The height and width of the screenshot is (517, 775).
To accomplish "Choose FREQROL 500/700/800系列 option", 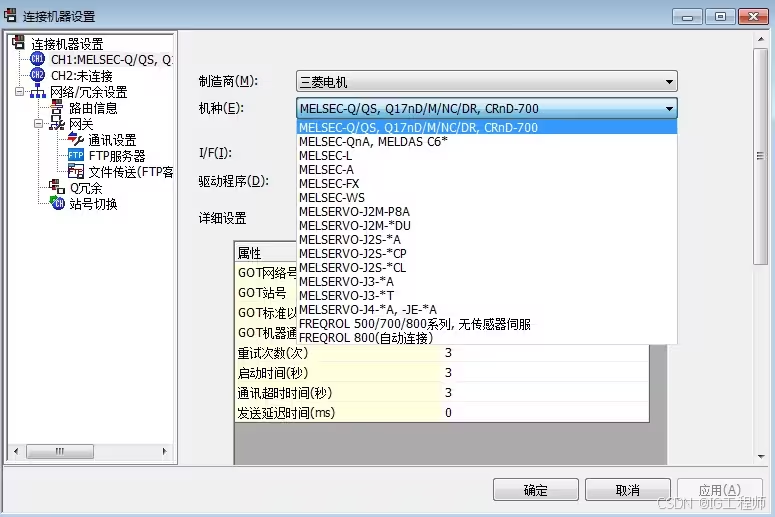I will point(487,324).
